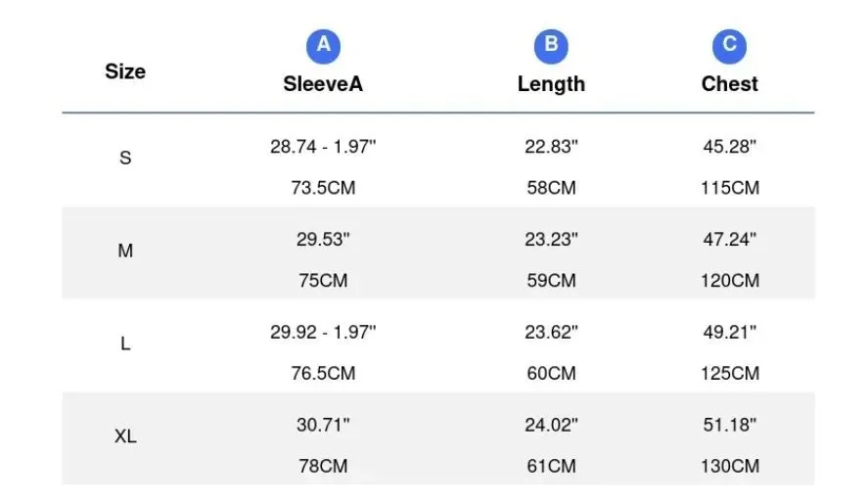
Task: Choose size M row label
Action: point(125,251)
